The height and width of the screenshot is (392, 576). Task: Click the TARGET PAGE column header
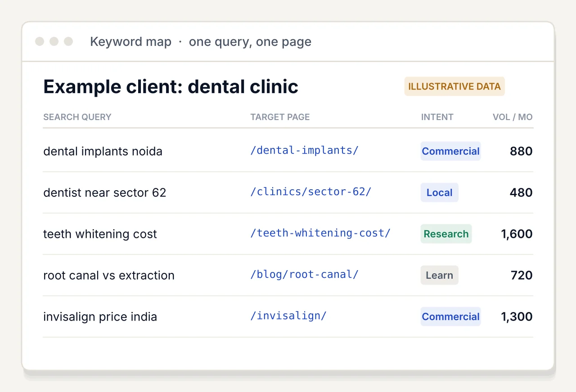tap(280, 117)
